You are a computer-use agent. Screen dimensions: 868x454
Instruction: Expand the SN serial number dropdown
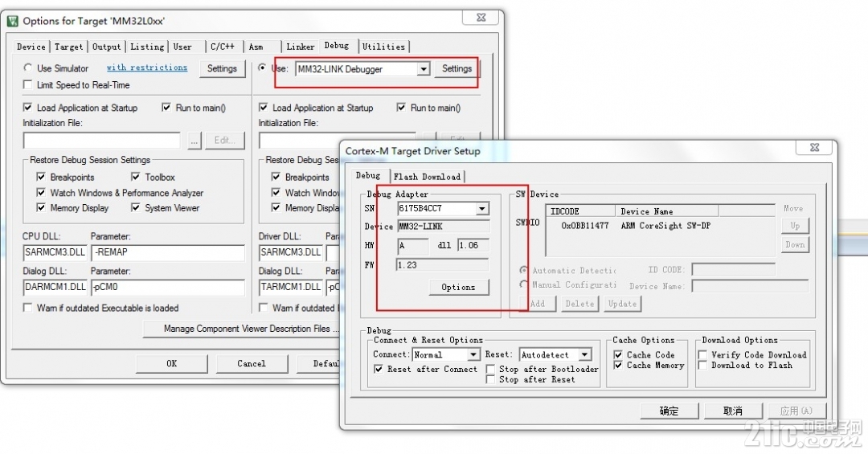482,209
